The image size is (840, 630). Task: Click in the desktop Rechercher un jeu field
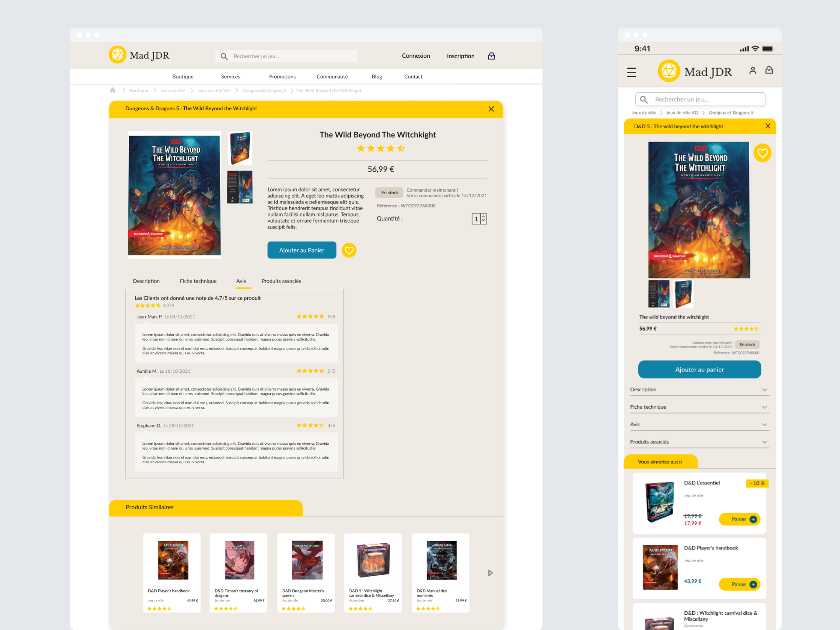(286, 56)
